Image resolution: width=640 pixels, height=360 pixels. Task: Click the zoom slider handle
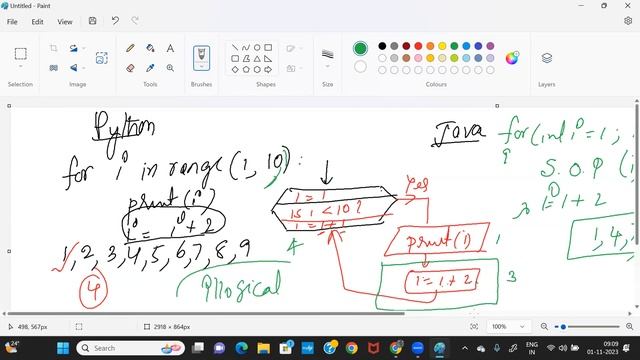tap(563, 327)
